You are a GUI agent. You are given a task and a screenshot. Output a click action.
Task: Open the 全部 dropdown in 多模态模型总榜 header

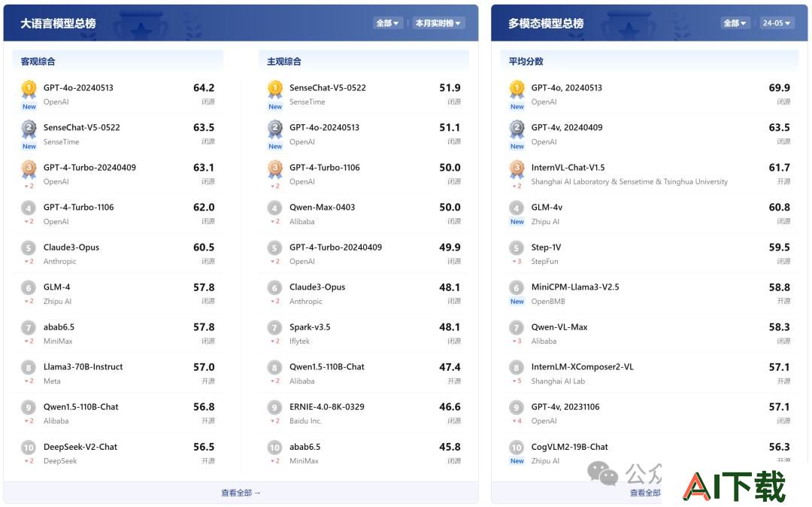pyautogui.click(x=735, y=23)
